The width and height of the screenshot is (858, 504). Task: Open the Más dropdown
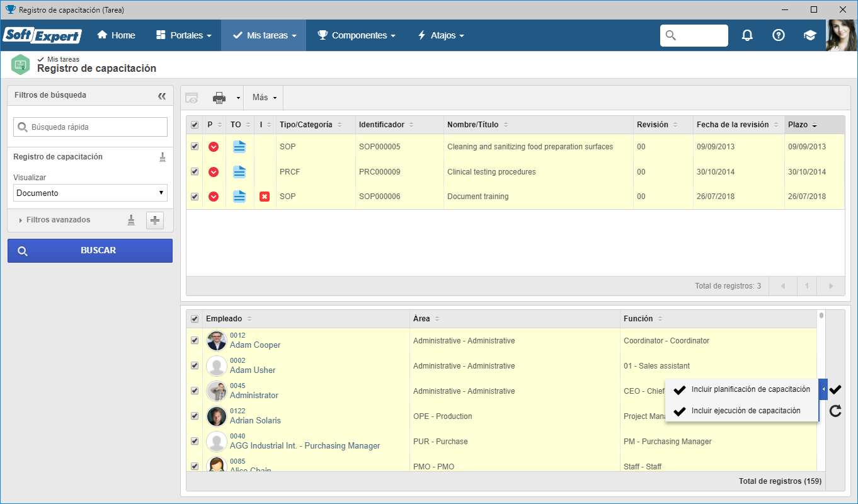[264, 98]
